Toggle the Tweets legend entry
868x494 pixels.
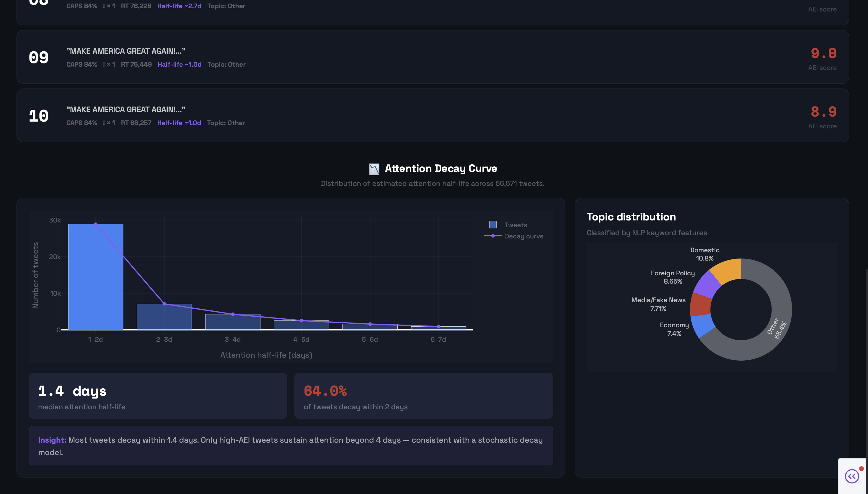[x=515, y=225]
